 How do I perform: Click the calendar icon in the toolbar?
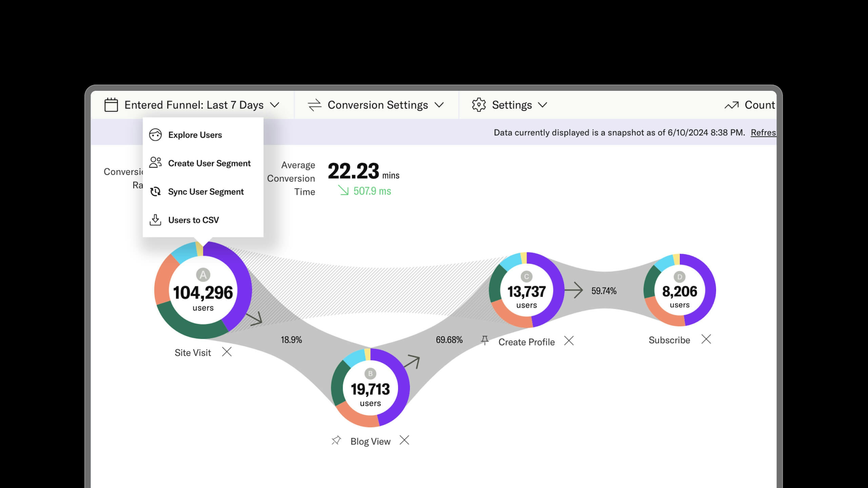pos(111,105)
